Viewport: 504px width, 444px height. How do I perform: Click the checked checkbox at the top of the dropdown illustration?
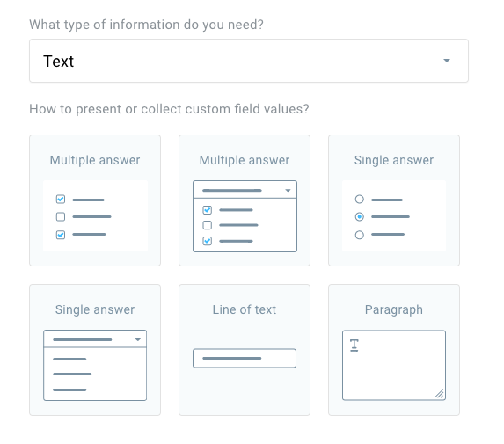point(208,210)
